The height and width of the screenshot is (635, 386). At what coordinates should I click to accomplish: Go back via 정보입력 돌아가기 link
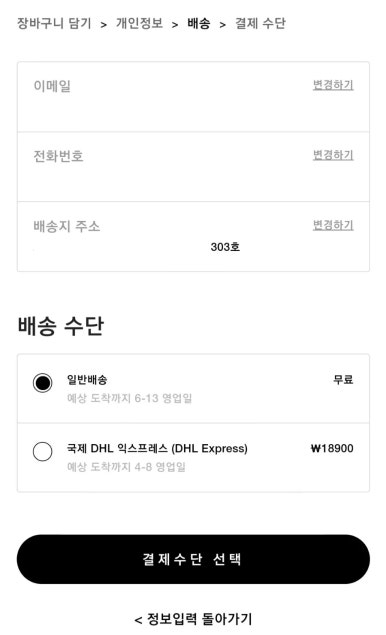coord(193,619)
